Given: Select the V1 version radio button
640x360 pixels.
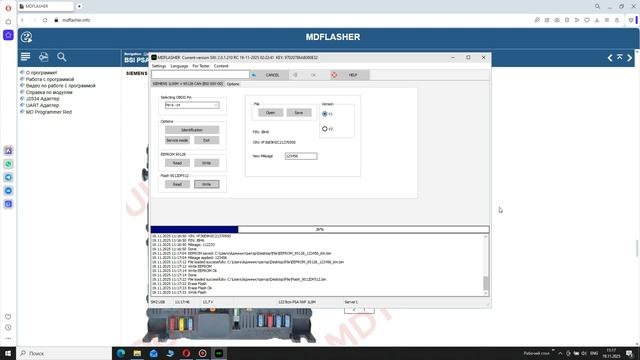Looking at the screenshot, I should 325,114.
